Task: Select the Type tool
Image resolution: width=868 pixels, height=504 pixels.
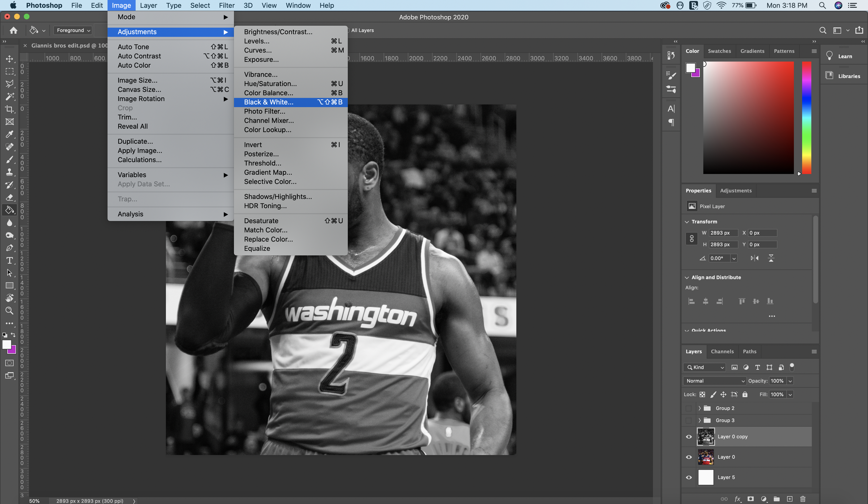Action: point(9,260)
